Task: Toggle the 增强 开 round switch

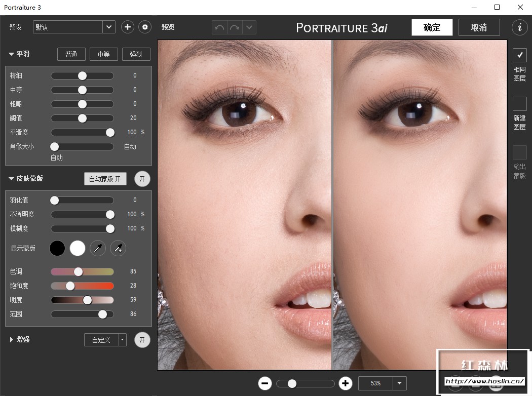Action: (x=142, y=340)
